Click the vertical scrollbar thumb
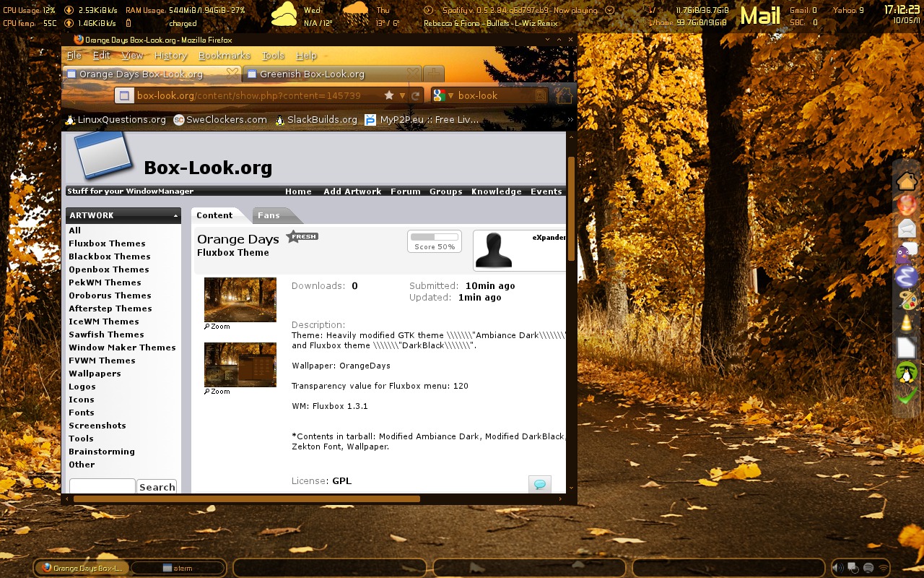This screenshot has width=924, height=578. [571, 209]
